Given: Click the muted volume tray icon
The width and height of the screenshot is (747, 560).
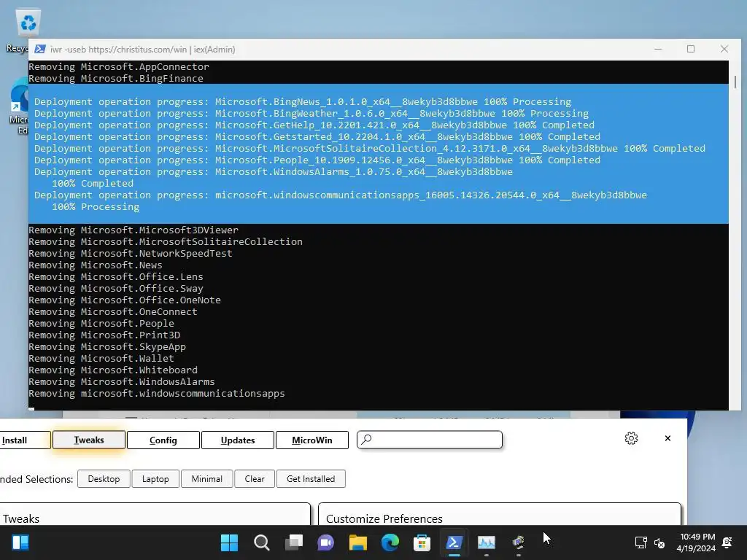Looking at the screenshot, I should 659,542.
